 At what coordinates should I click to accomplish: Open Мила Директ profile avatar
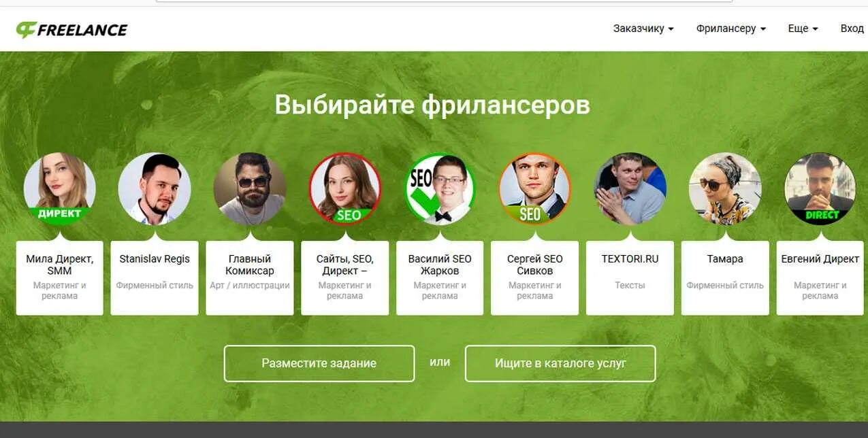pyautogui.click(x=60, y=188)
